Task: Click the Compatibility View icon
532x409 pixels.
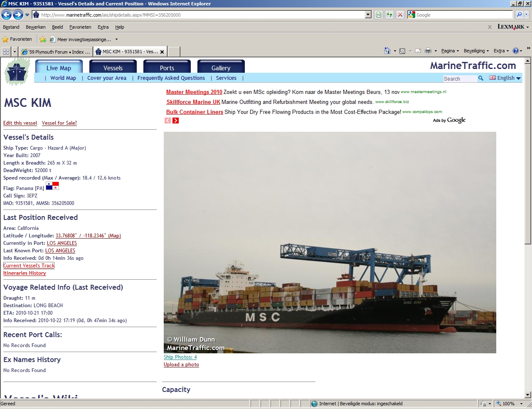Action: click(379, 15)
